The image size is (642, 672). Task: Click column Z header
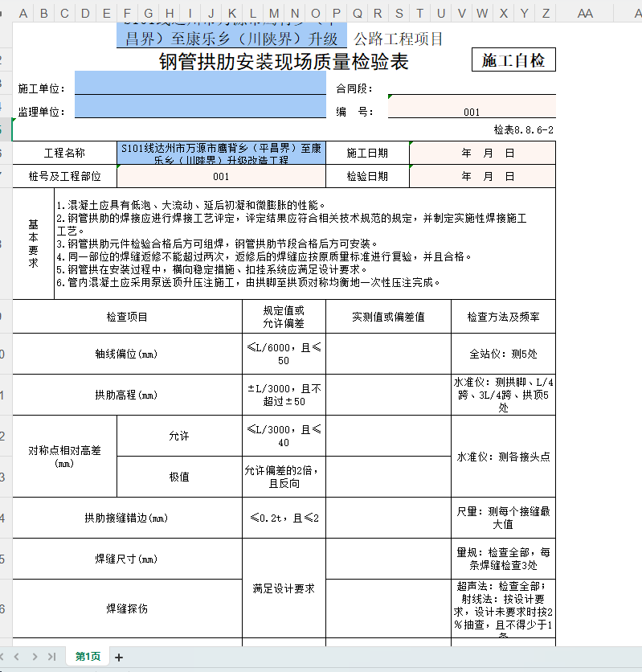tap(546, 13)
